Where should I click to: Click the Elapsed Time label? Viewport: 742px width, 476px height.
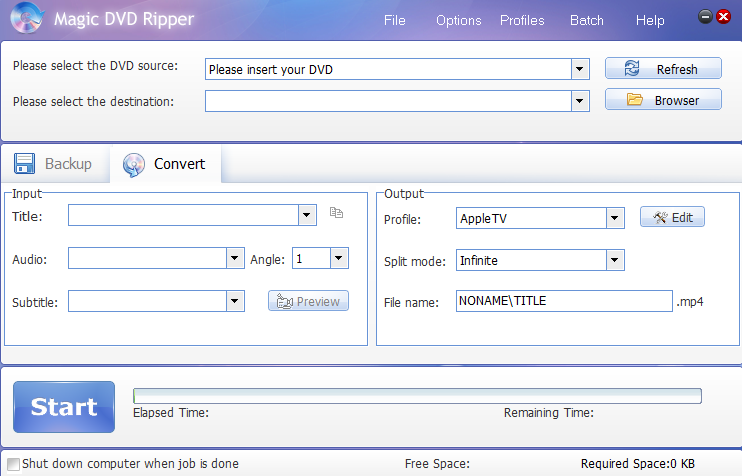171,413
